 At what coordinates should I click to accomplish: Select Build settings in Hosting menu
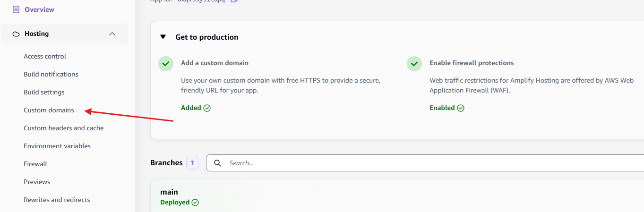[x=44, y=92]
